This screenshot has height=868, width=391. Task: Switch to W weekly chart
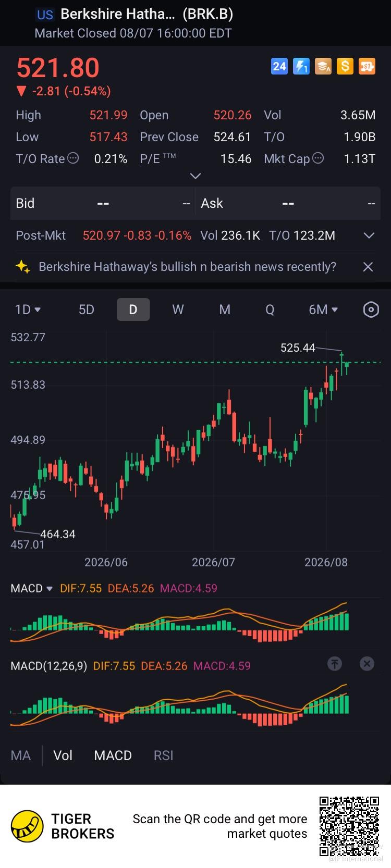(x=178, y=309)
